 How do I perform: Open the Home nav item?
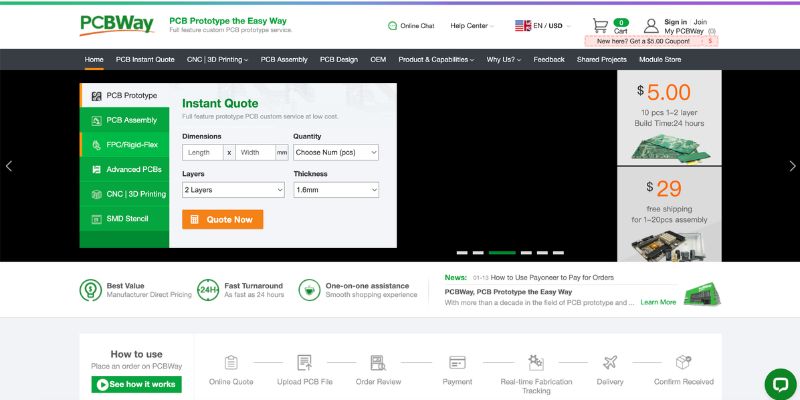coord(94,60)
